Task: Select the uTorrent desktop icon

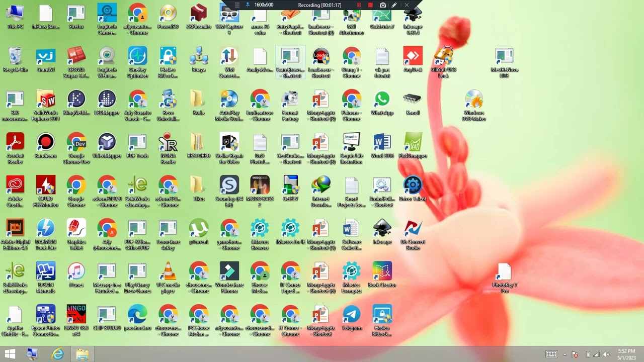Action: pyautogui.click(x=199, y=233)
